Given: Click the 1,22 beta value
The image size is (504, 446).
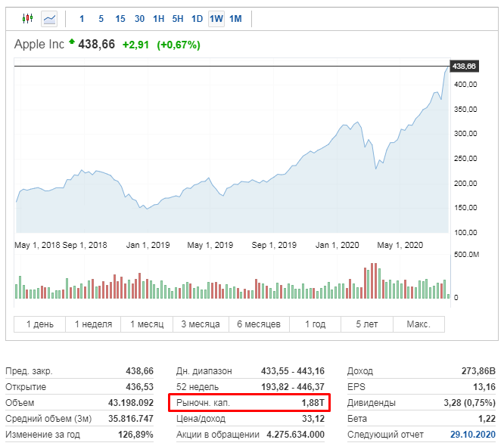Looking at the screenshot, I should [x=487, y=419].
